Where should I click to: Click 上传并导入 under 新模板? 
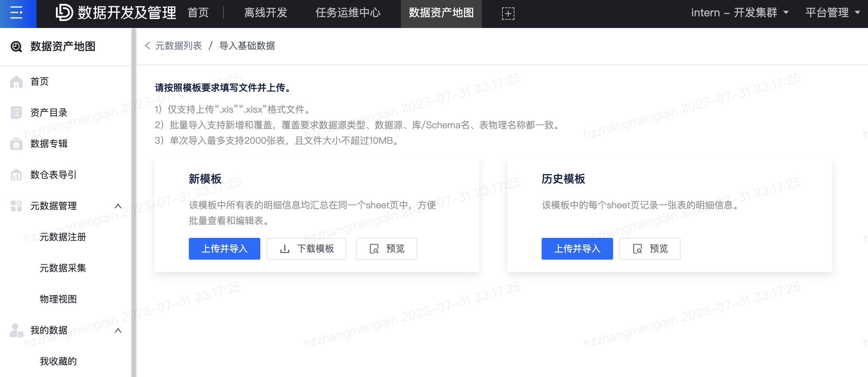(224, 249)
